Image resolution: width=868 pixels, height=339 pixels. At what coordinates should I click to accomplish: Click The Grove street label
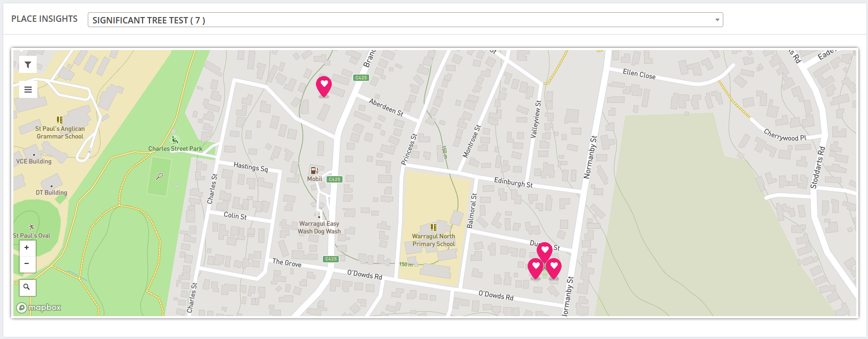pyautogui.click(x=287, y=262)
